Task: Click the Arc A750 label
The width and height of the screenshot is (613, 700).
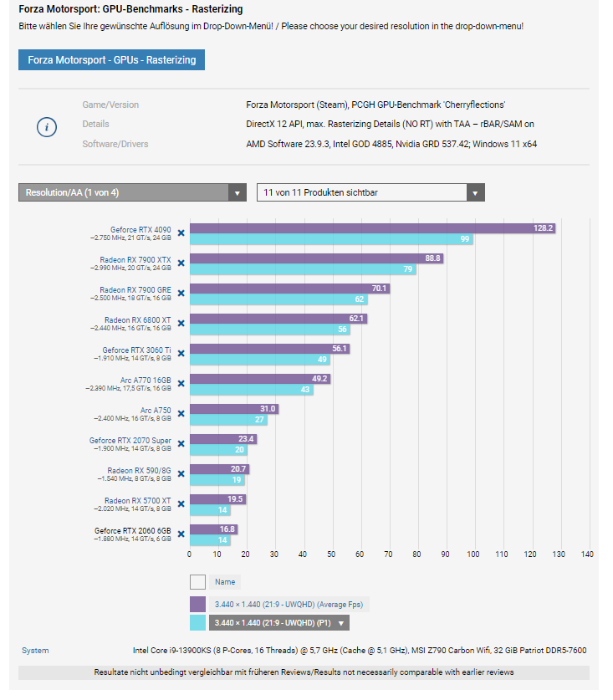Action: [x=156, y=411]
